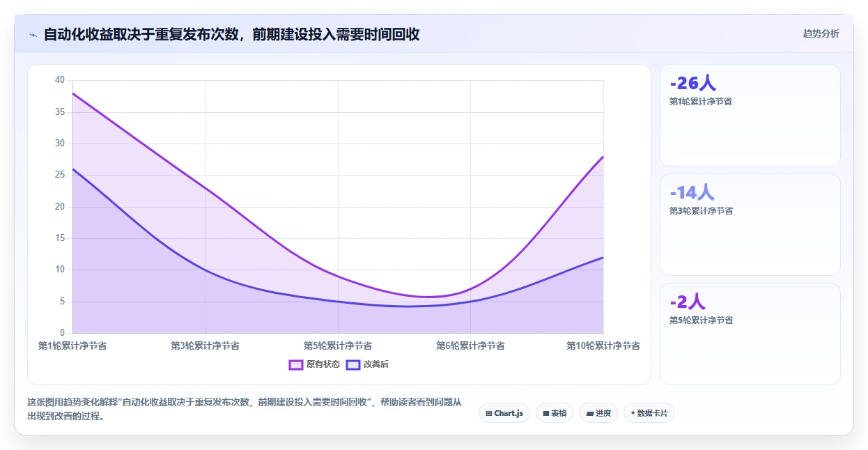Click x-axis label 第3轮累计净节省
Screen dimensions: 868x450
(205, 346)
